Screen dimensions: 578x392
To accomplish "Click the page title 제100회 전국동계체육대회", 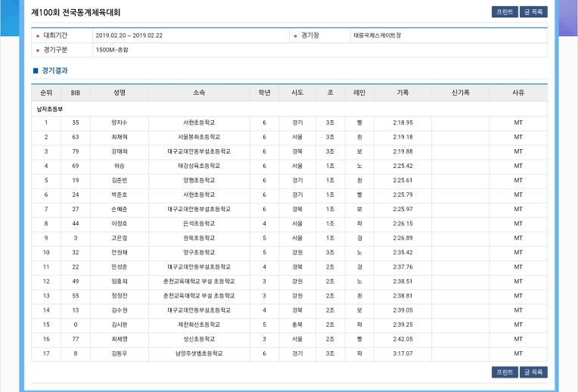I will [76, 12].
